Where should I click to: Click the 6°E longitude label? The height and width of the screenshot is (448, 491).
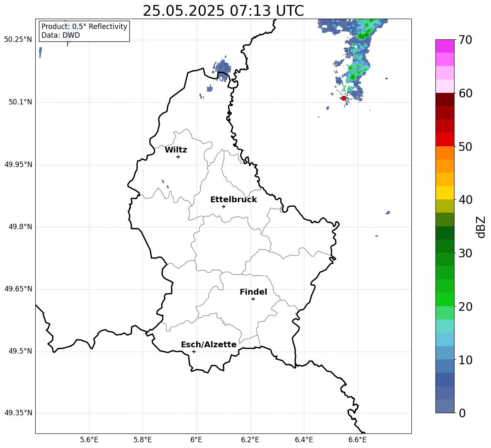pyautogui.click(x=196, y=440)
